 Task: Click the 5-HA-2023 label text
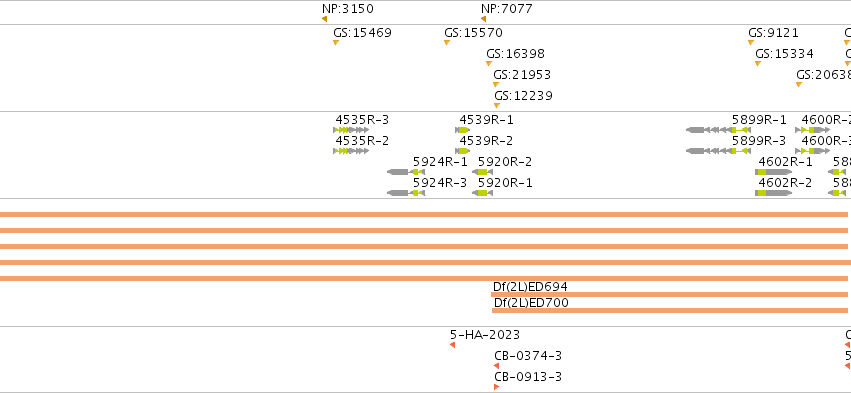(485, 335)
